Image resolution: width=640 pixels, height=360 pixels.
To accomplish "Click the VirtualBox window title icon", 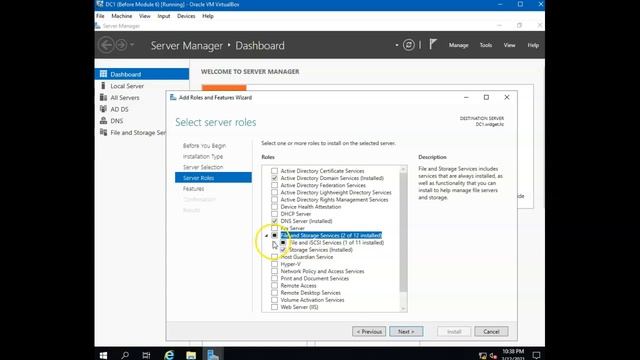I will (100, 4).
